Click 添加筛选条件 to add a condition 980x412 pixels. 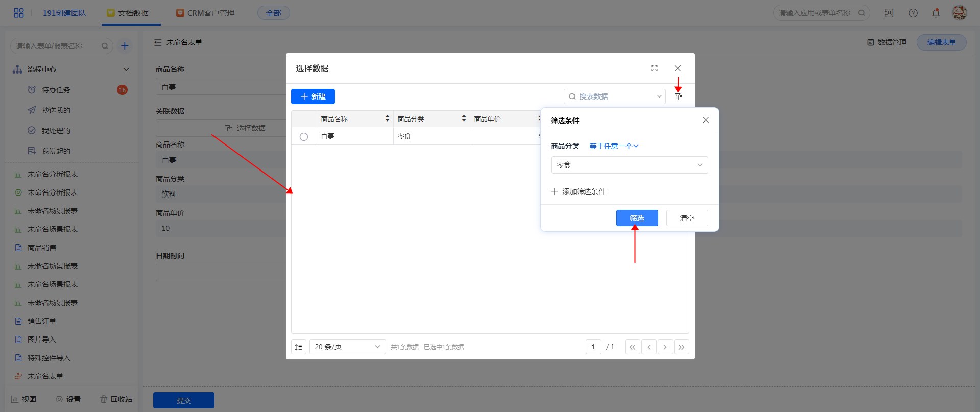point(578,191)
